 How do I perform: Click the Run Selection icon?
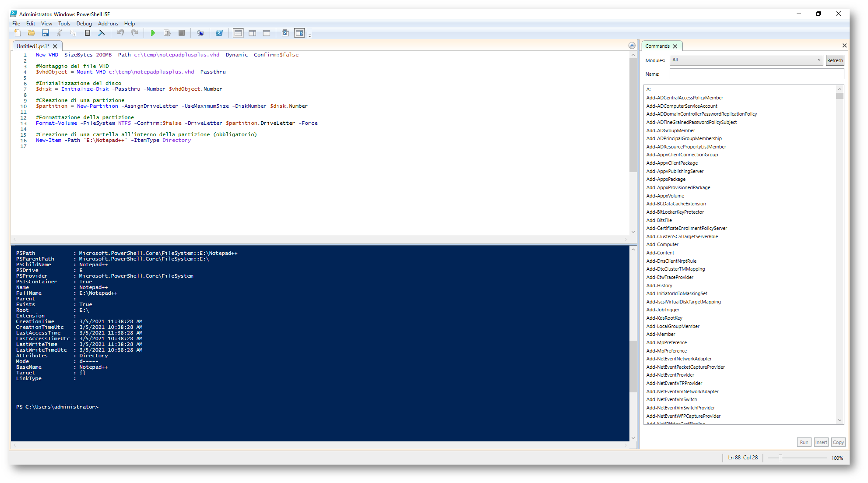point(167,33)
